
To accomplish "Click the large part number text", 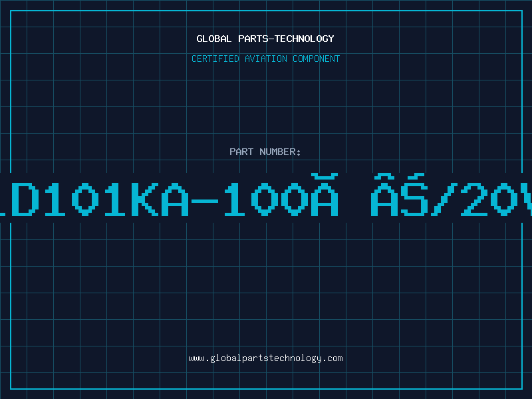I will pos(266,195).
